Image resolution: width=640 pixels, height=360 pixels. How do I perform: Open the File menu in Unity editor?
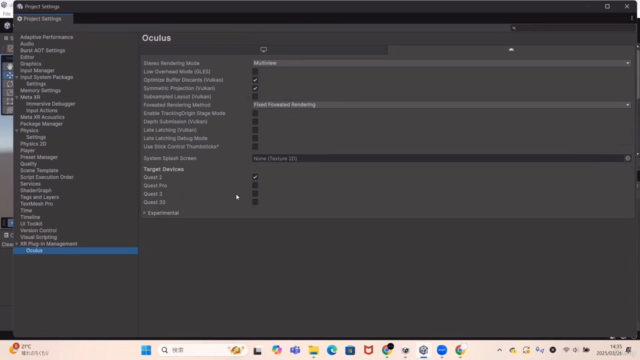click(6, 14)
